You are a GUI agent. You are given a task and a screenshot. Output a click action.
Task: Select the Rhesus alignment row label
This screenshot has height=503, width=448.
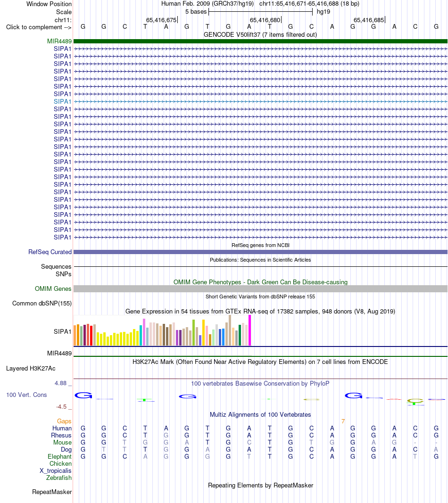(61, 435)
